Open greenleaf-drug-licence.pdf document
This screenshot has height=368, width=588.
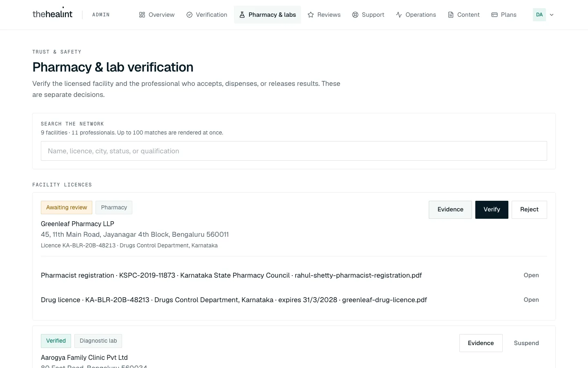(531, 300)
